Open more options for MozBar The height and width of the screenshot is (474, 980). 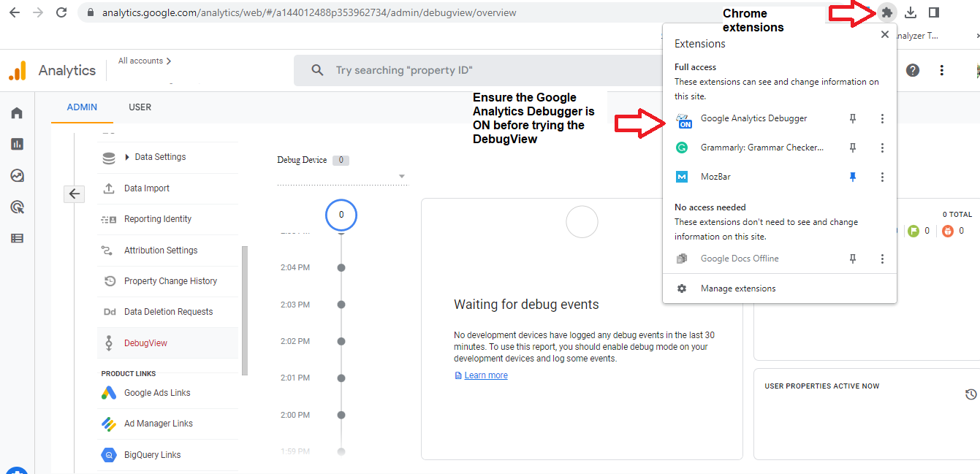[x=882, y=177]
